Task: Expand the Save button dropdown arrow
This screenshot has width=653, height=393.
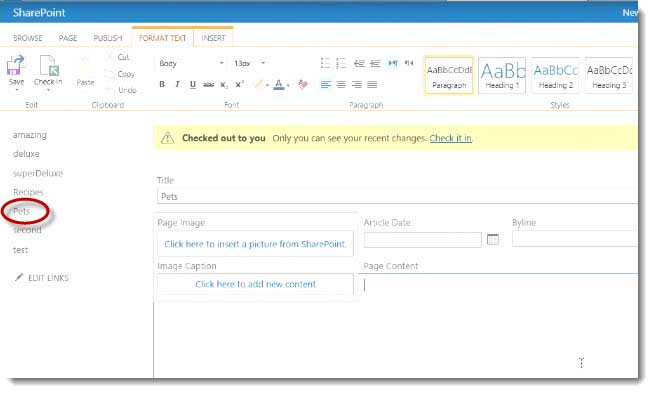Action: pos(17,89)
